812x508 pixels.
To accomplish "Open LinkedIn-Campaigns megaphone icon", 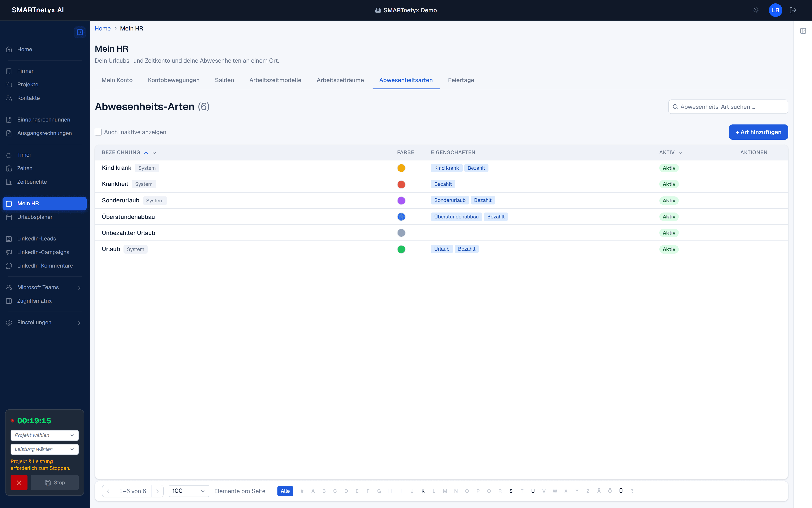I will pos(9,252).
